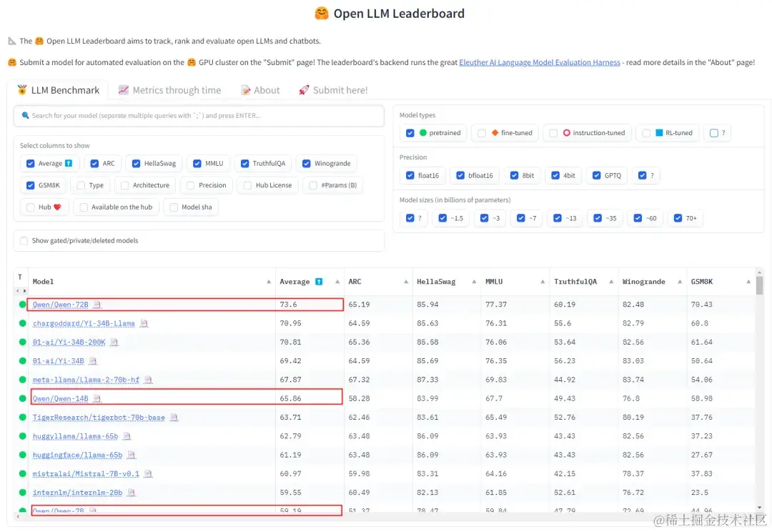
Task: Open document icon beside Qwen/Qwen-14B
Action: (97, 398)
